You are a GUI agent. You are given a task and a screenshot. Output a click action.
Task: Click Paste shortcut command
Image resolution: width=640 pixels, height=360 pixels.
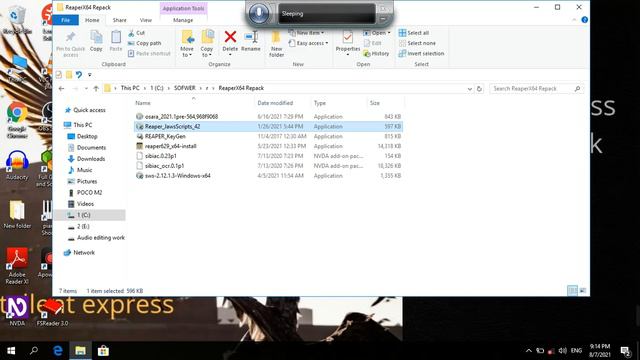click(x=149, y=53)
